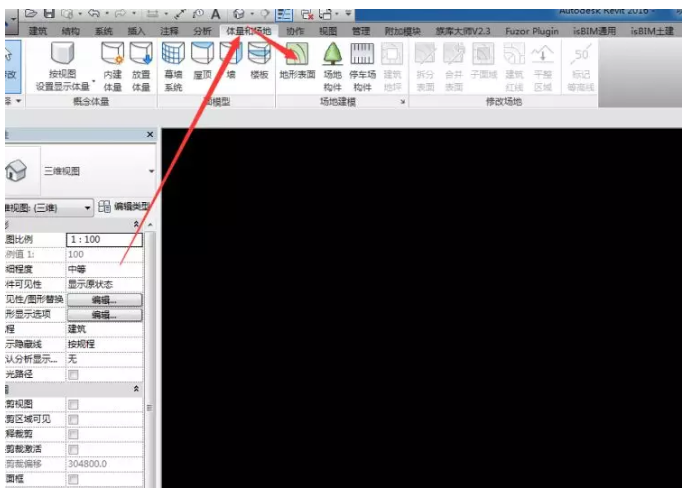Screen dimensions: 688x494
Task: Click the Save disk icon
Action: tap(50, 14)
